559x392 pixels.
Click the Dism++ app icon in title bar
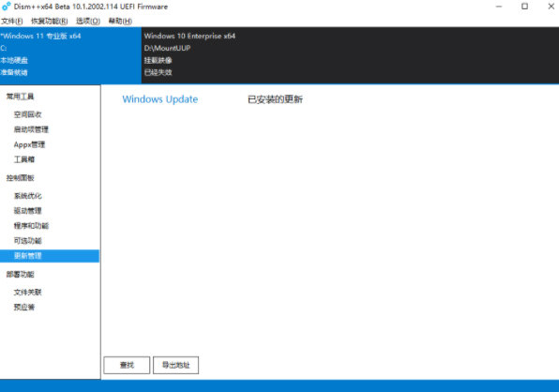6,7
